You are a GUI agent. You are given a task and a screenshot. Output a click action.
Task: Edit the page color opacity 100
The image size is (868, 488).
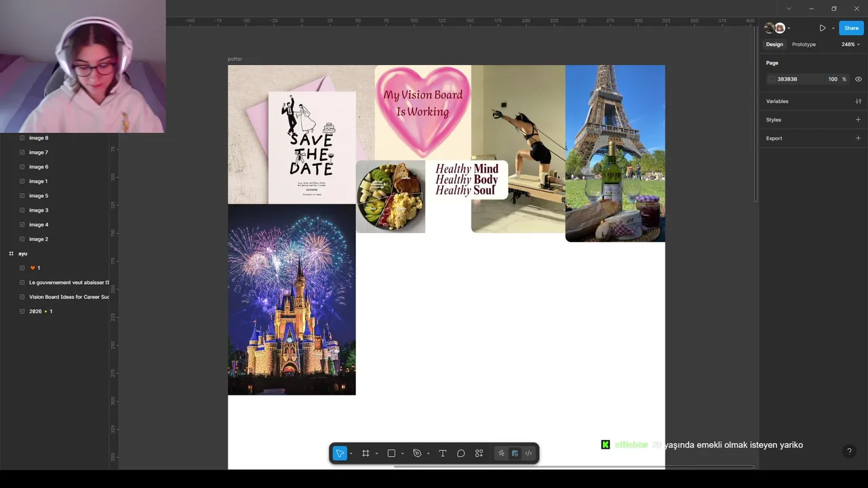[833, 79]
